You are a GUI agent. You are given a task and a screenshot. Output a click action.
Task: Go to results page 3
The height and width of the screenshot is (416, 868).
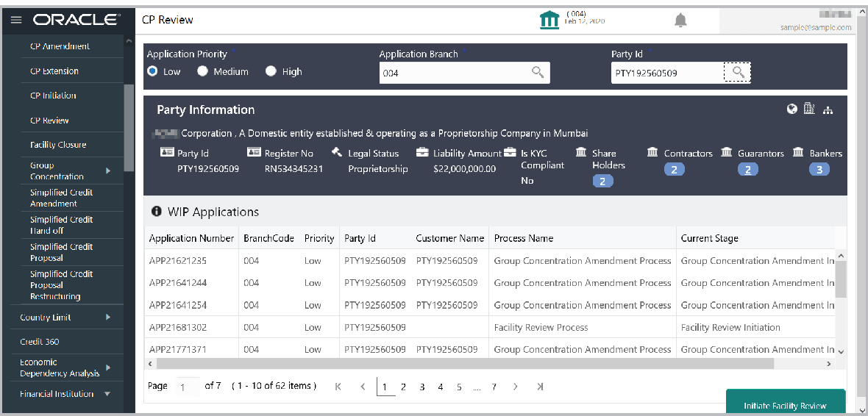coord(421,387)
